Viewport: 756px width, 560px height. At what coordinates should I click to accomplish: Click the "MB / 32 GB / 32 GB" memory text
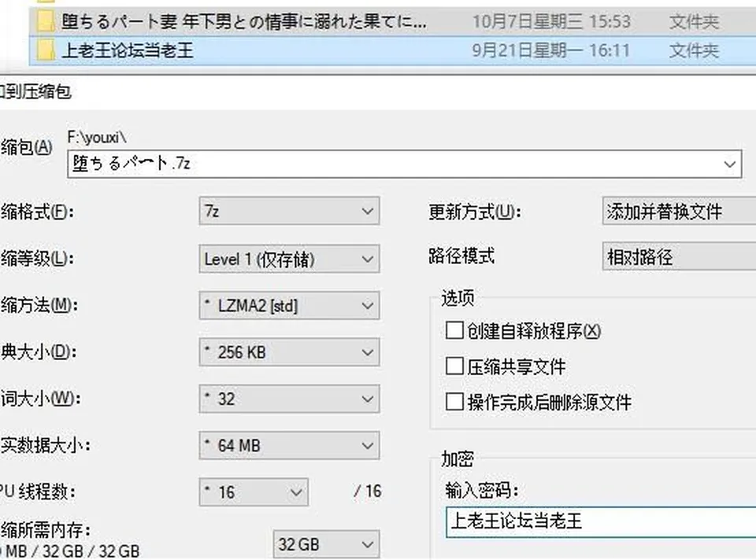[72, 551]
